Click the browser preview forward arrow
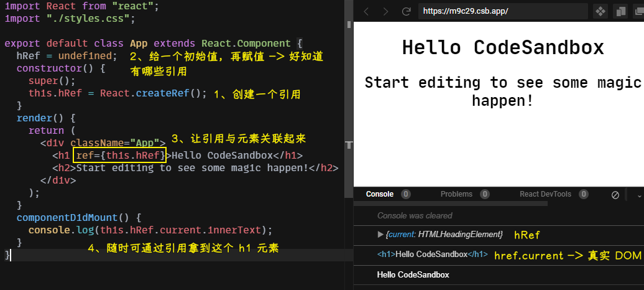Image resolution: width=644 pixels, height=290 pixels. (386, 11)
